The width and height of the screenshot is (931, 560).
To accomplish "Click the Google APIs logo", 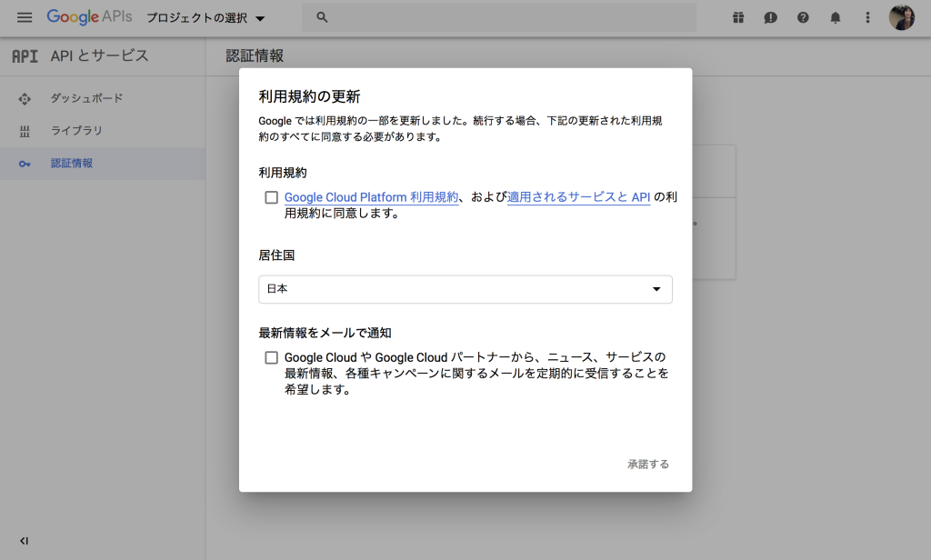I will (90, 16).
